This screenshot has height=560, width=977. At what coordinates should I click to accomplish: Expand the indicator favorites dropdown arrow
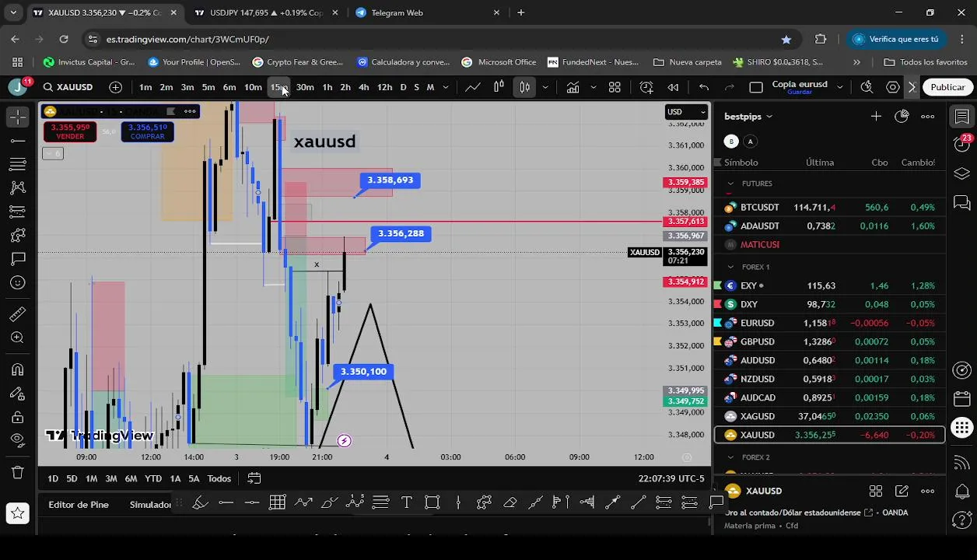tap(593, 87)
